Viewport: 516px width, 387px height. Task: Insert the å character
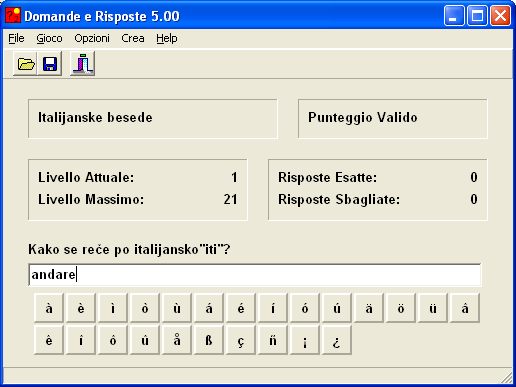click(177, 340)
